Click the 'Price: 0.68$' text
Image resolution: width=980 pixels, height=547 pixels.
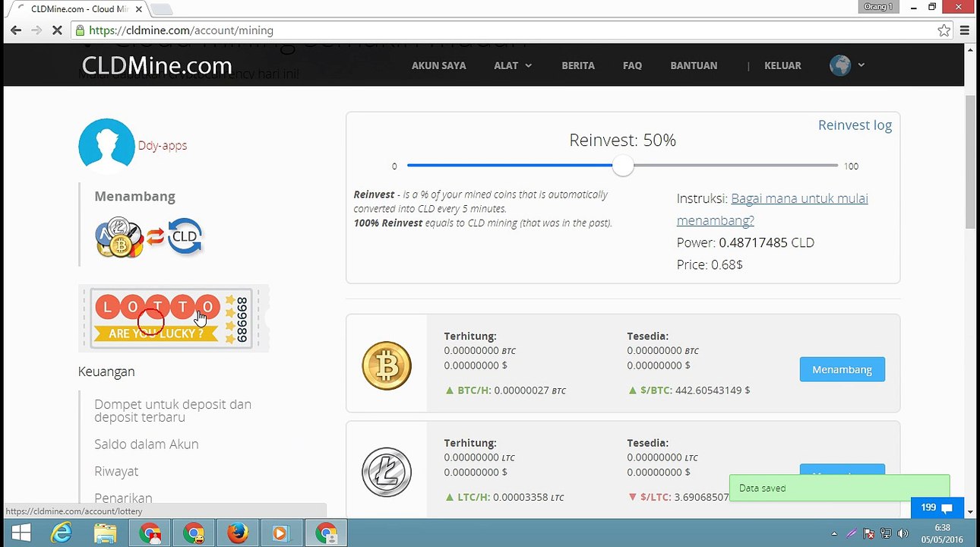tap(710, 265)
